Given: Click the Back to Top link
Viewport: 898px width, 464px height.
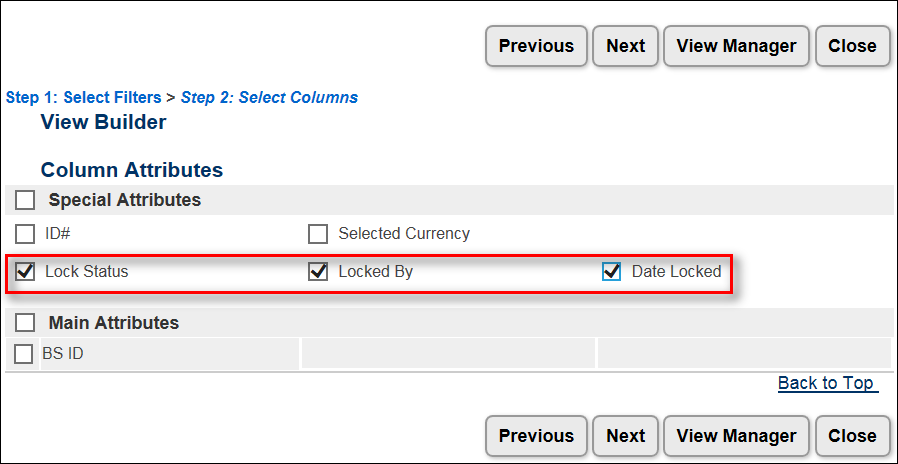Looking at the screenshot, I should point(826,383).
